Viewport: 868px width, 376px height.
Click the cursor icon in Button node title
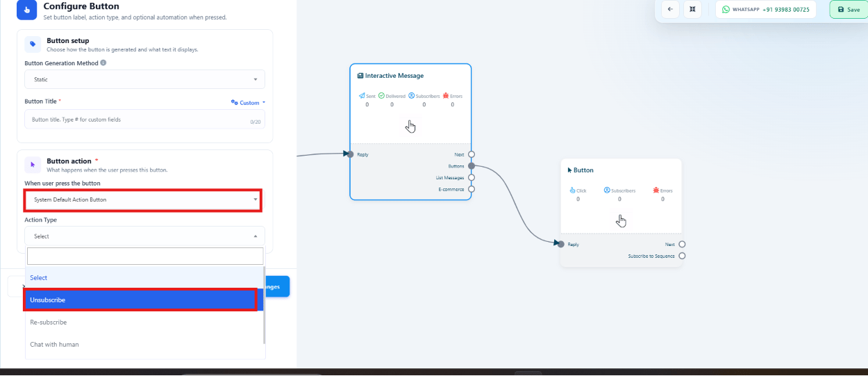coord(570,170)
